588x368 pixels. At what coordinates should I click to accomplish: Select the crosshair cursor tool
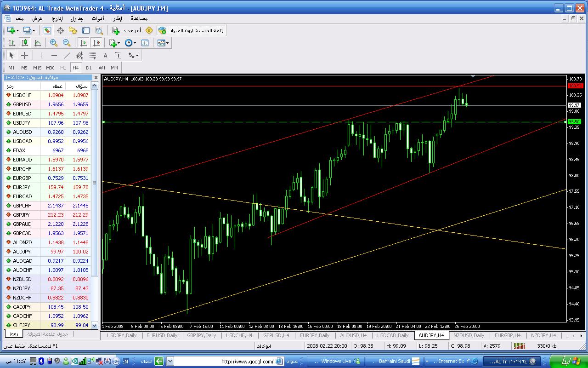point(24,55)
